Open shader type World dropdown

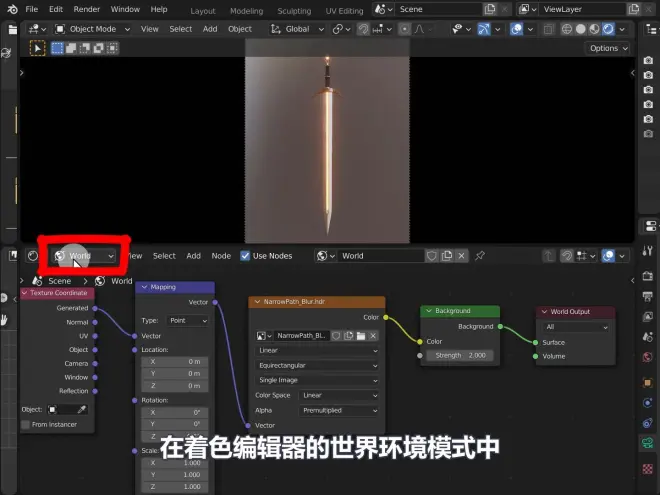[84, 256]
